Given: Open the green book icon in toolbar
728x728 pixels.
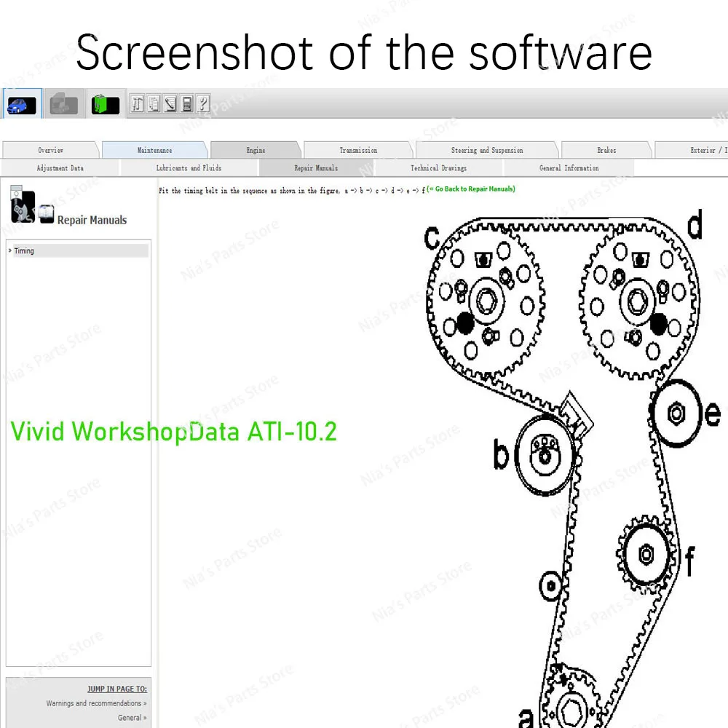Looking at the screenshot, I should coord(106,103).
